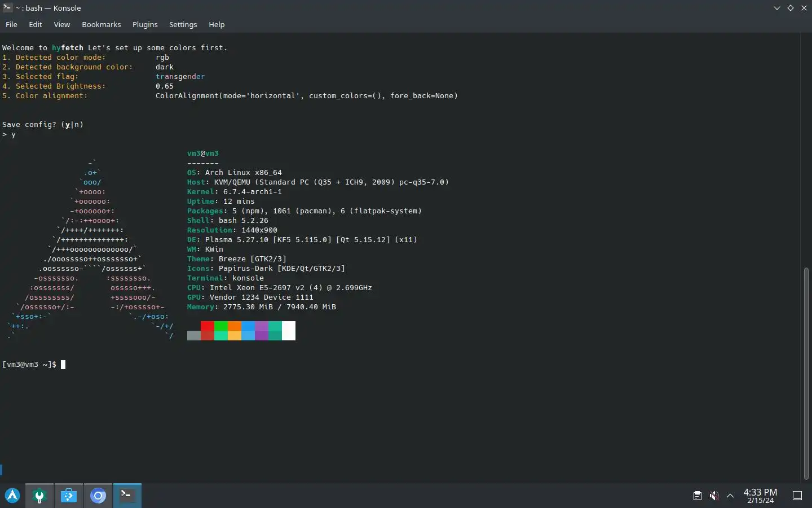Click the text 'Welcome to hyfetch'
Viewport: 812px width, 508px height.
point(43,48)
